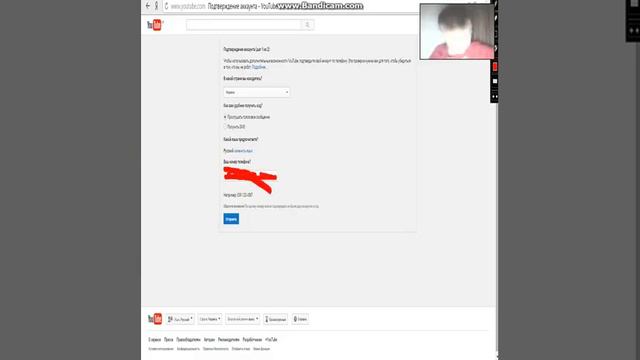640x360 pixels.
Task: Open the "Правообладателям" footer link
Action: click(x=189, y=340)
